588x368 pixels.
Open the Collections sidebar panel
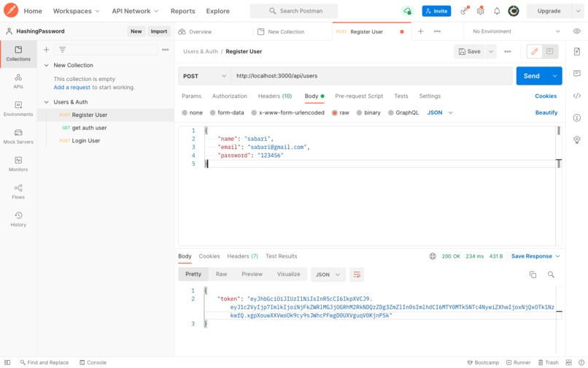coord(18,54)
